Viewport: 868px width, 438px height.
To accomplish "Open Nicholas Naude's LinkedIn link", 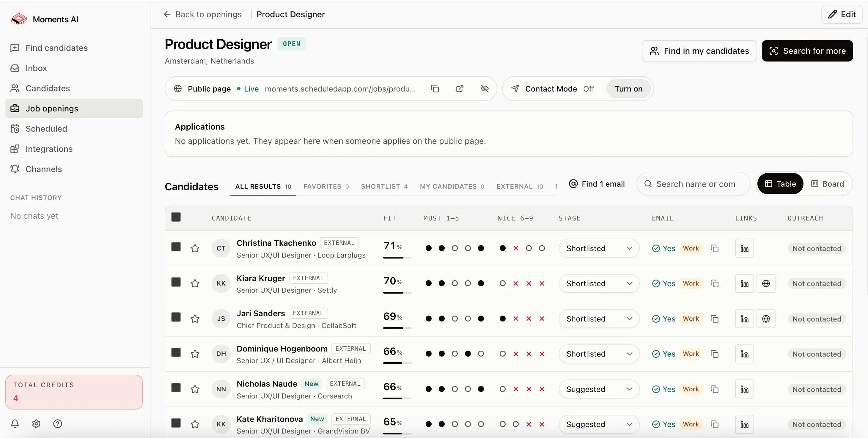I will [x=744, y=389].
